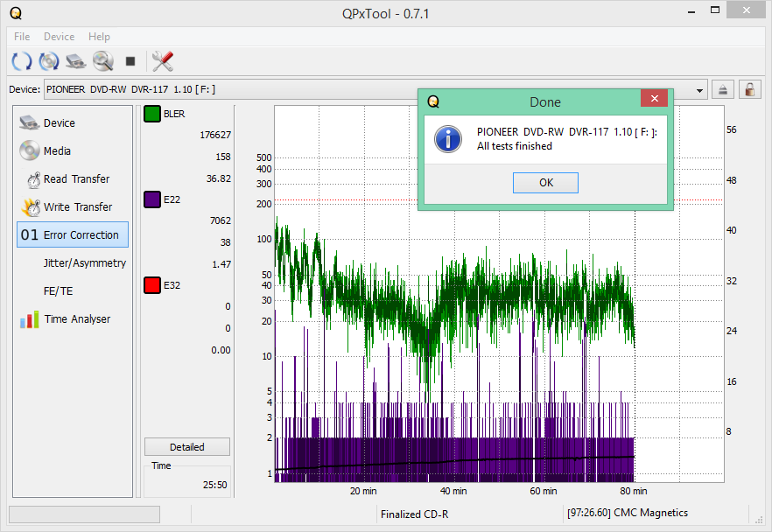Eject the disc with the eject icon
This screenshot has height=532, width=772.
pyautogui.click(x=723, y=89)
